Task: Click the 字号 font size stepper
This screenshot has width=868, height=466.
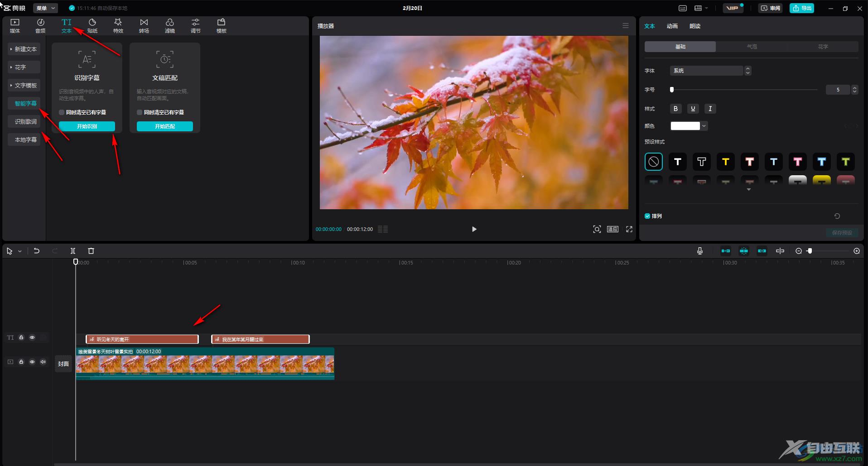Action: click(855, 90)
